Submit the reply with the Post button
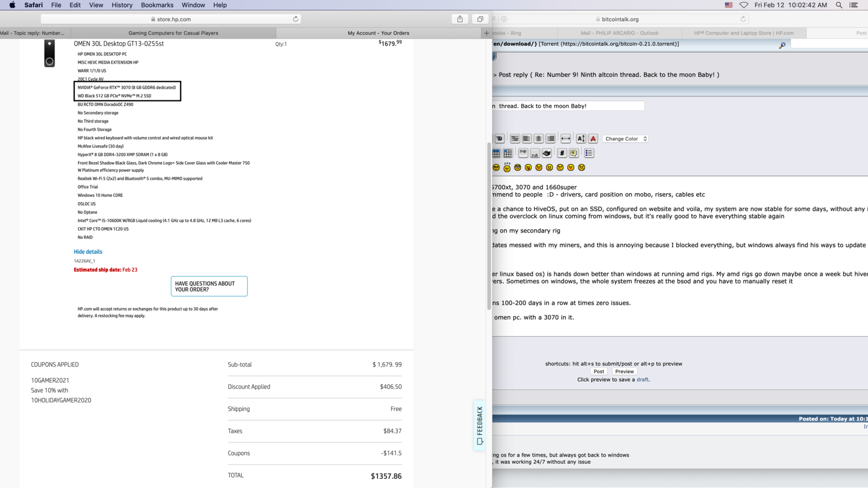 (599, 371)
